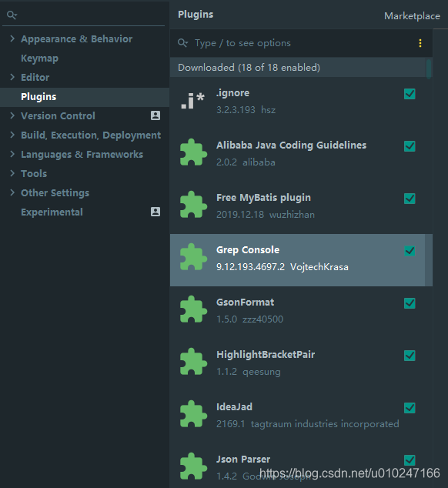This screenshot has width=448, height=488.
Task: Select the Appearance & Behavior category
Action: pos(76,39)
